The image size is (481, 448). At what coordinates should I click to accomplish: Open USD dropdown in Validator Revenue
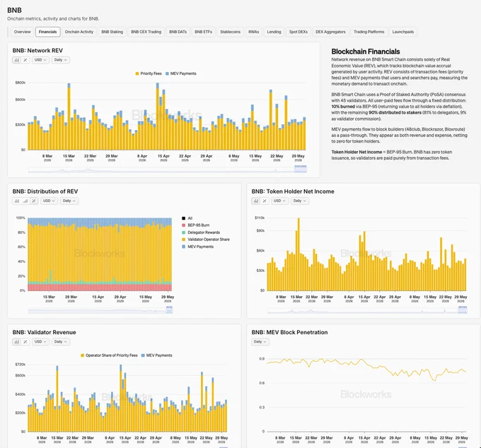pos(40,342)
